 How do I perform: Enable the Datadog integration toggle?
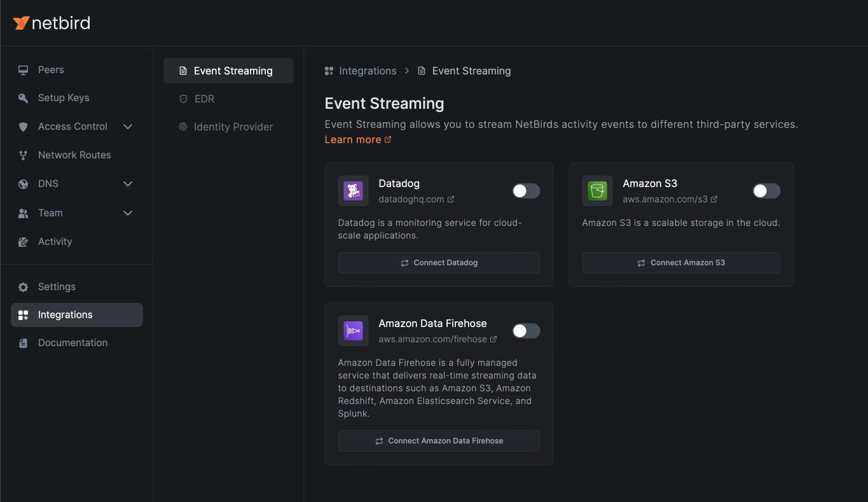526,191
